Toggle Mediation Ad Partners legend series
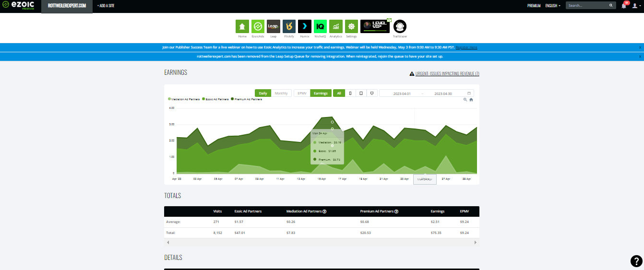 (x=184, y=99)
